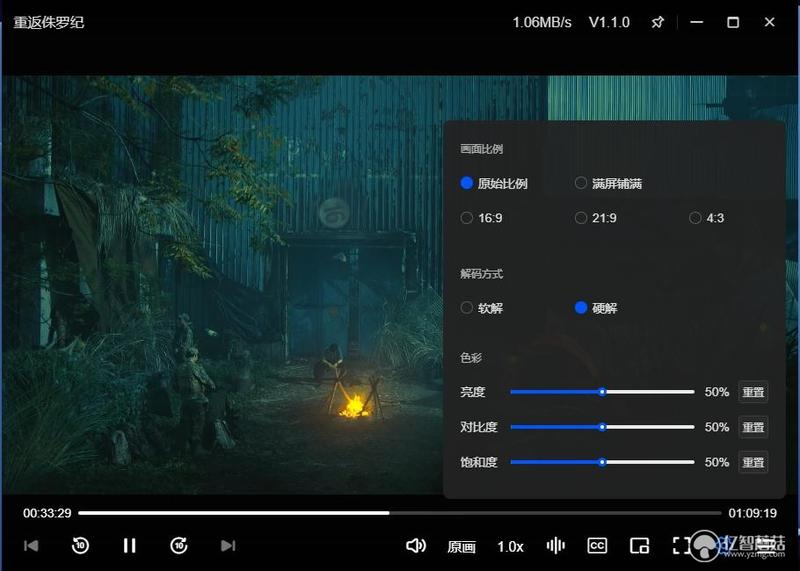
Task: Select the 4:3 aspect ratio
Action: coord(707,218)
